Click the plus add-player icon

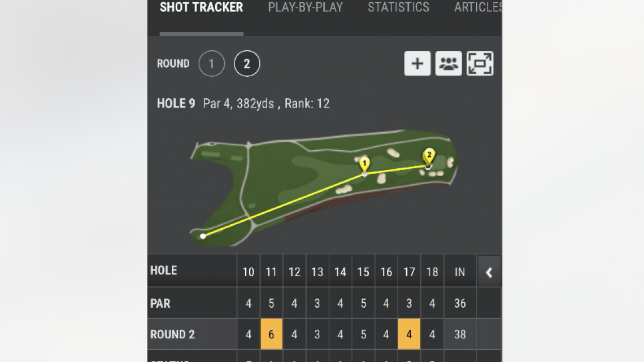coord(417,64)
